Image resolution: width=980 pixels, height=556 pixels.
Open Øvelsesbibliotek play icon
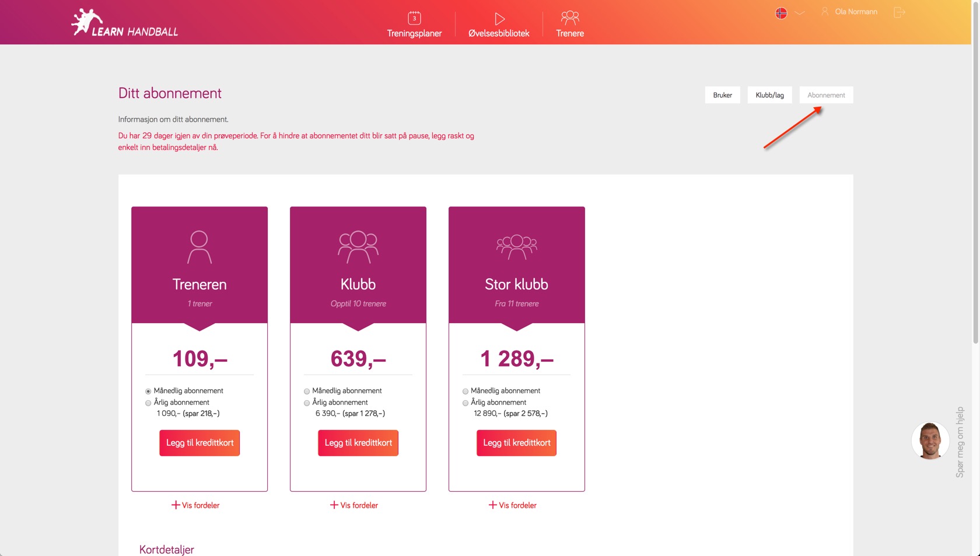(499, 19)
